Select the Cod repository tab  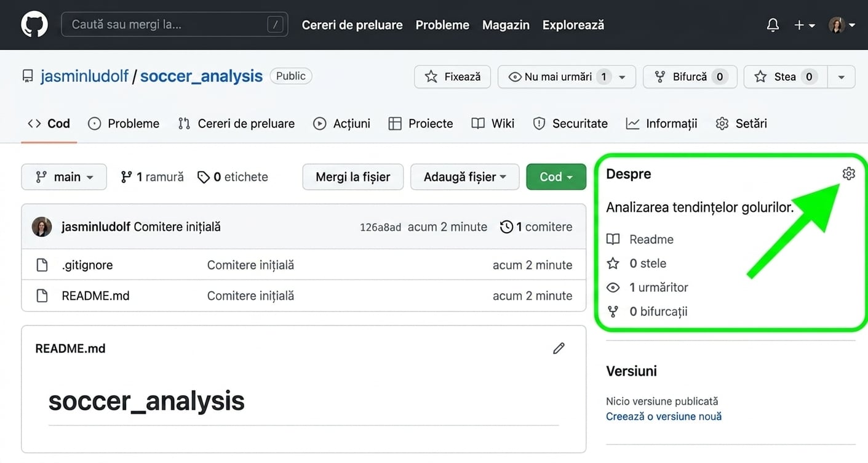pyautogui.click(x=49, y=124)
